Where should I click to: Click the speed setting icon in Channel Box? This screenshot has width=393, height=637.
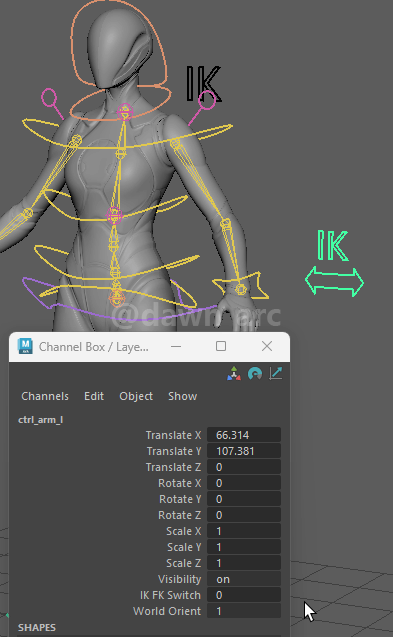(255, 373)
